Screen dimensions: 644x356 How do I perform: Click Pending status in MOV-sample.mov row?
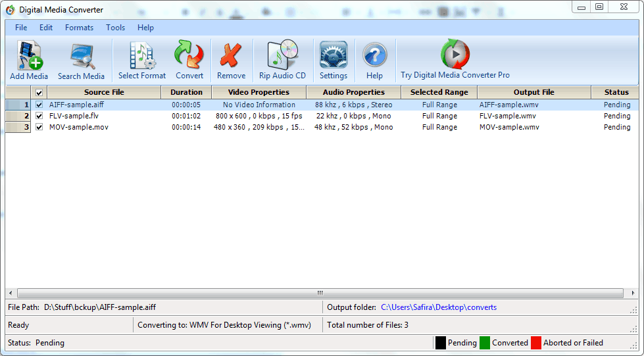coord(617,127)
